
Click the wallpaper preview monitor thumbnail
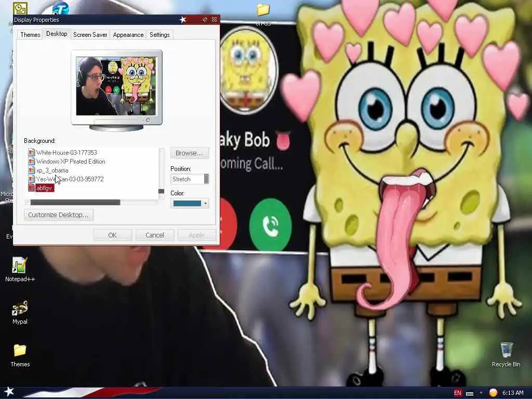point(116,90)
